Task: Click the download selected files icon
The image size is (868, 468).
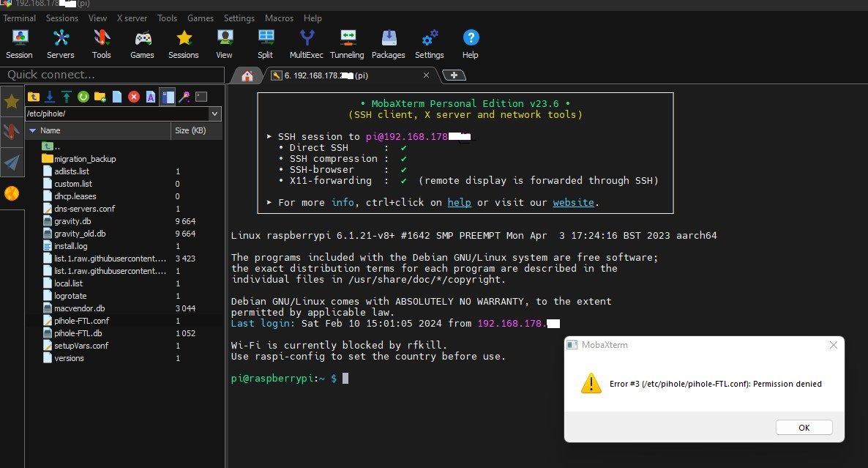Action: [x=50, y=97]
